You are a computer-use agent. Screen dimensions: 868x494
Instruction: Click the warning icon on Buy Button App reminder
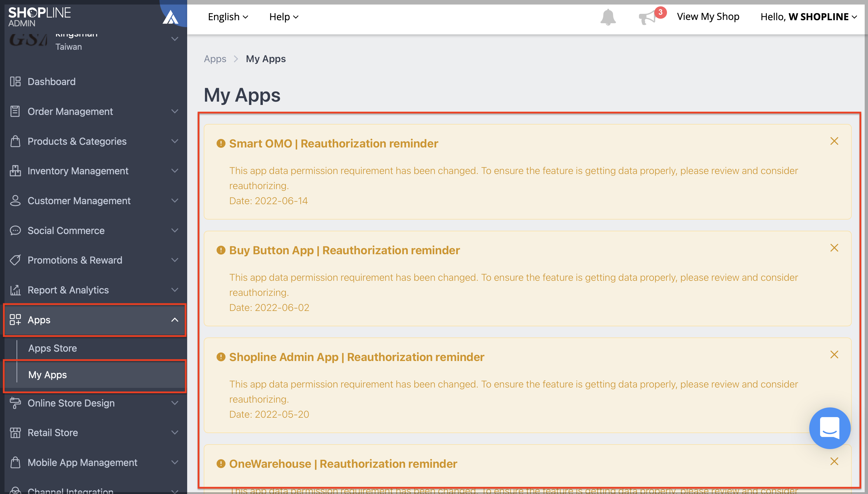[x=221, y=250]
